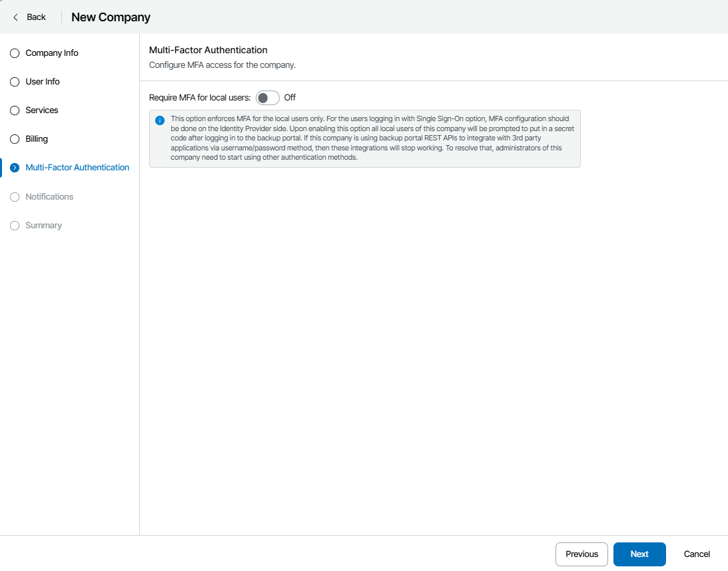Viewport: 728px width, 571px height.
Task: Click the Notifications step circle icon
Action: click(15, 197)
